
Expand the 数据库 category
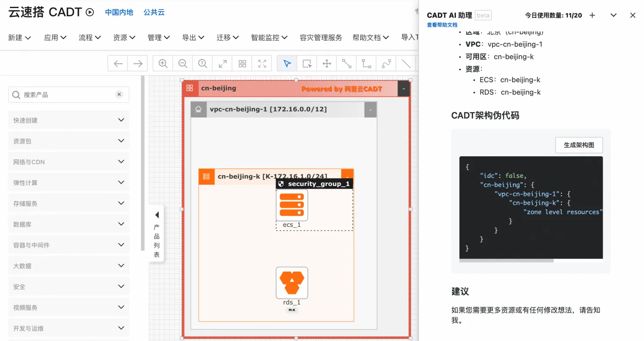(69, 224)
